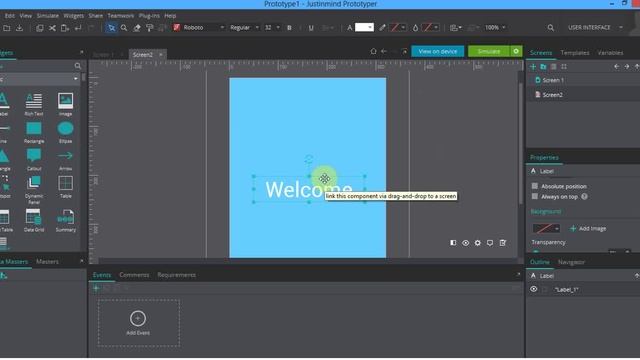Select the Summary widget
640x360 pixels.
click(65, 220)
